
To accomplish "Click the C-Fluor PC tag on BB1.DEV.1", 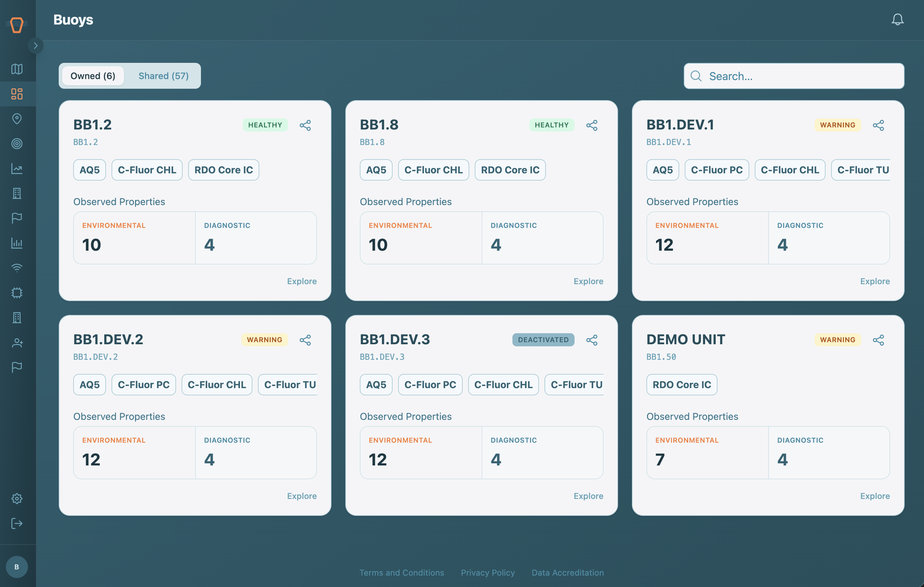I will [x=716, y=170].
